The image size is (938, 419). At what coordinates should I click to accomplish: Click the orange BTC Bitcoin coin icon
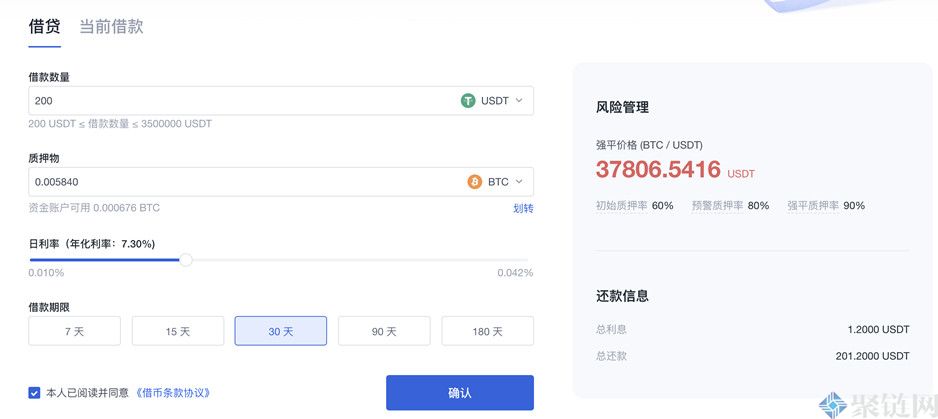(x=474, y=182)
